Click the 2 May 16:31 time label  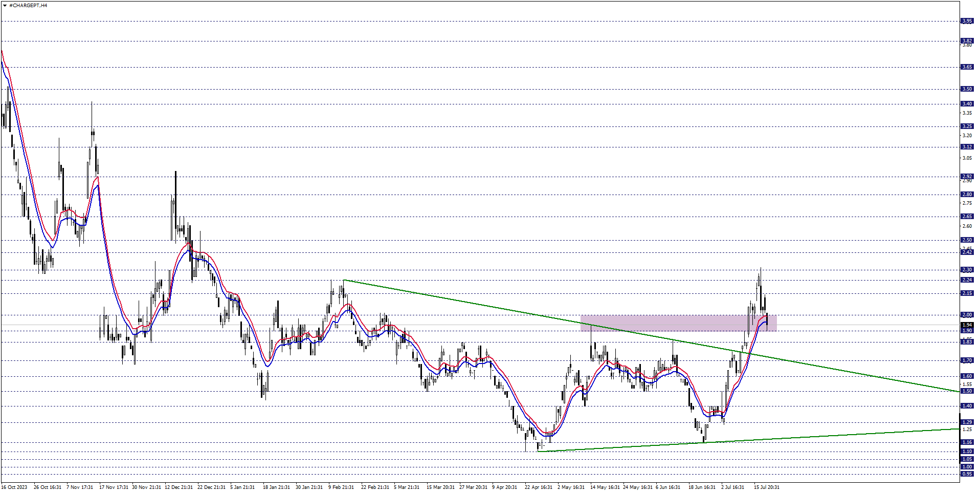(x=571, y=487)
